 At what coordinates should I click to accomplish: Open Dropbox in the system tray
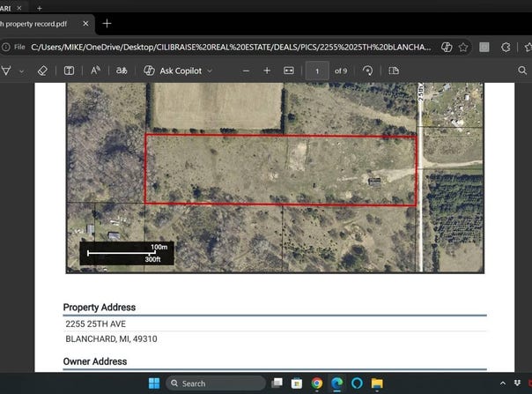tap(517, 383)
